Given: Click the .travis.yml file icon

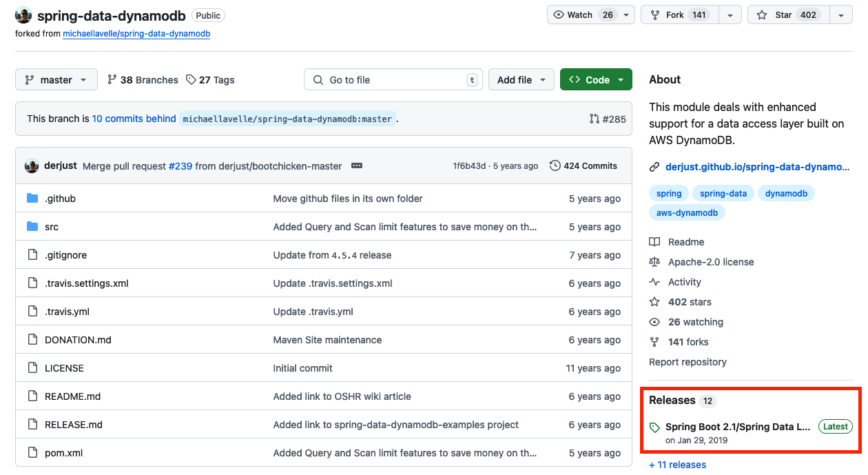Looking at the screenshot, I should click(32, 312).
